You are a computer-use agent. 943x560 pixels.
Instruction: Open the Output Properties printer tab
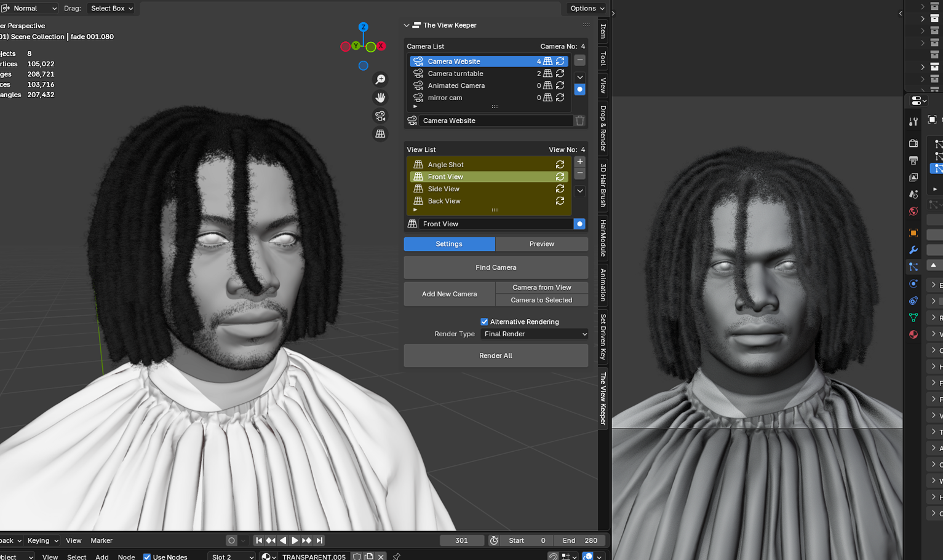coord(913,159)
